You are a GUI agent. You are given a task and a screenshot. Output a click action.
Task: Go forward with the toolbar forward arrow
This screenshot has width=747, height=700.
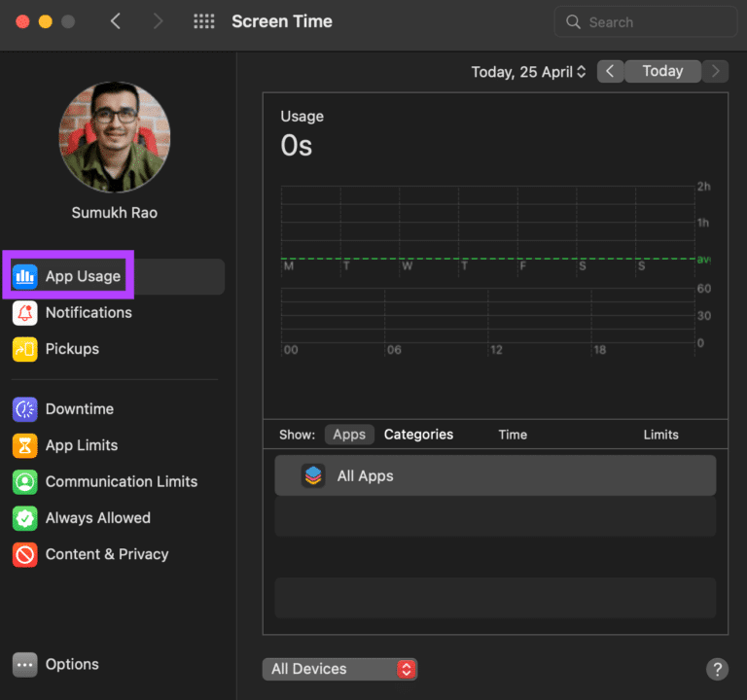point(159,21)
